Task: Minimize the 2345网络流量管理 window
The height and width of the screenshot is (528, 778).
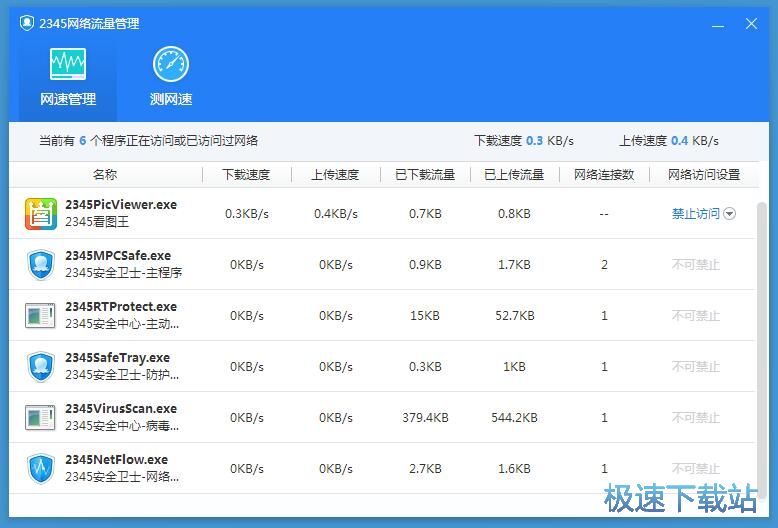Action: tap(718, 24)
